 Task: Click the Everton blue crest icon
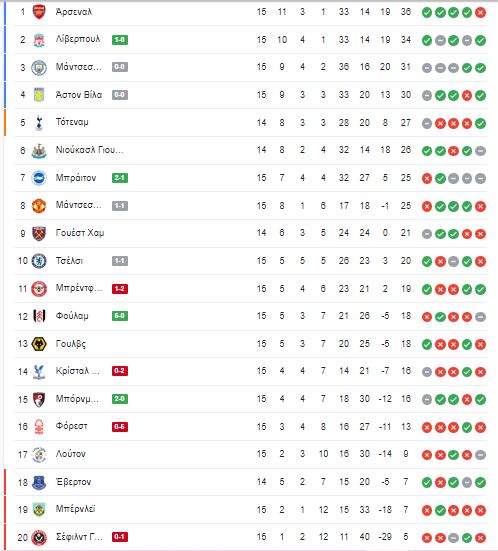(39, 482)
